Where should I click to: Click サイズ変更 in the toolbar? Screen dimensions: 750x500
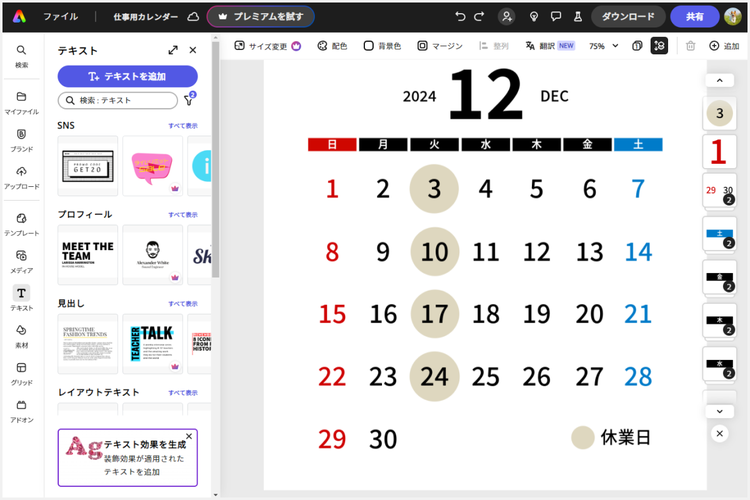pyautogui.click(x=267, y=46)
